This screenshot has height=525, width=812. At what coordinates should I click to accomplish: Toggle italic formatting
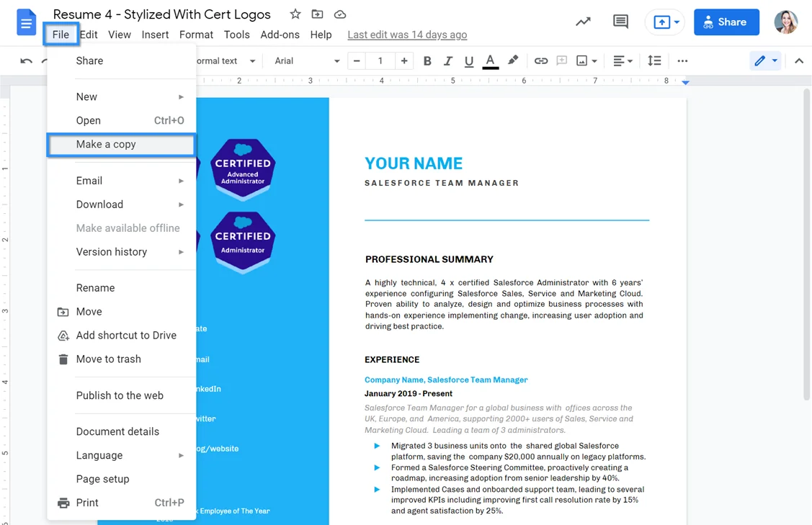click(x=448, y=61)
